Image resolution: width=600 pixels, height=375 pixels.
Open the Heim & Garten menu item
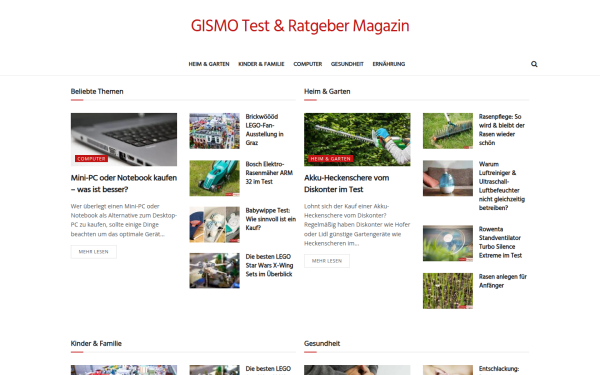click(x=209, y=64)
